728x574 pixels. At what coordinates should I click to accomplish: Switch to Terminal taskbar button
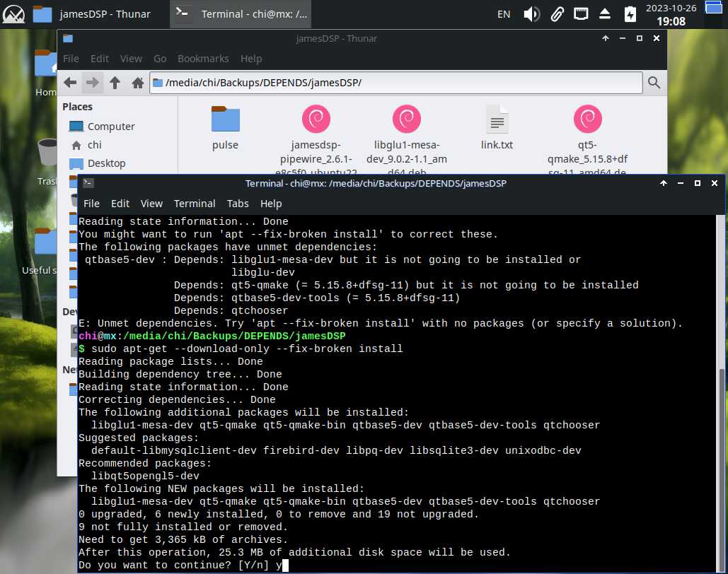click(241, 14)
